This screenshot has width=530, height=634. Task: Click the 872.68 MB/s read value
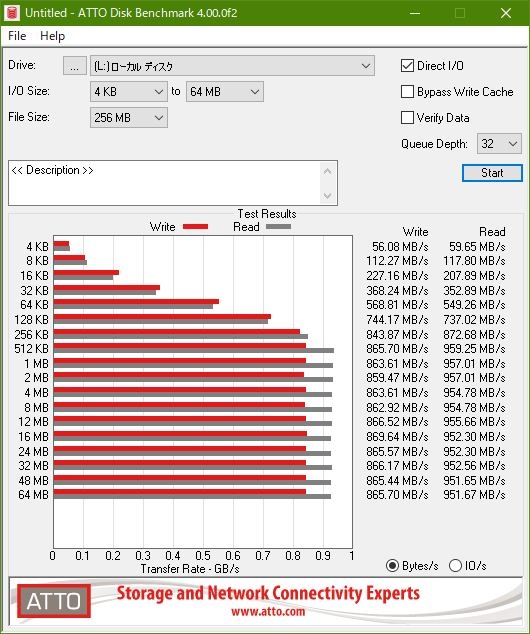474,335
